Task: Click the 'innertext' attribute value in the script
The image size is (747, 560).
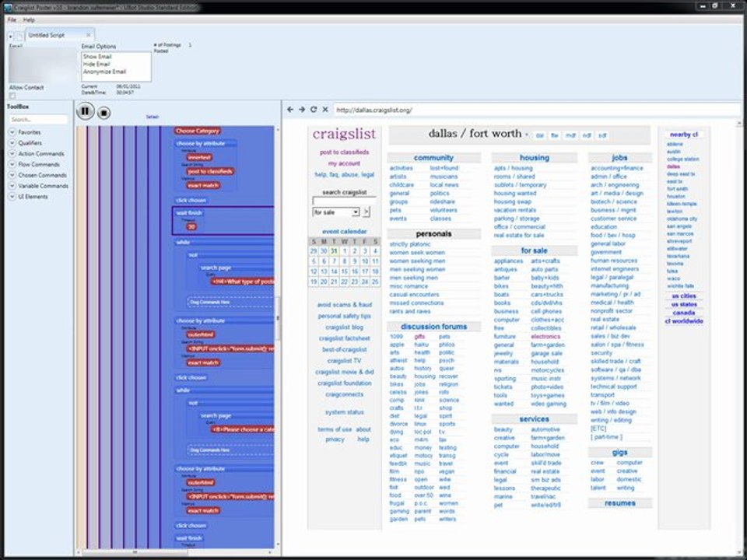Action: [x=199, y=157]
